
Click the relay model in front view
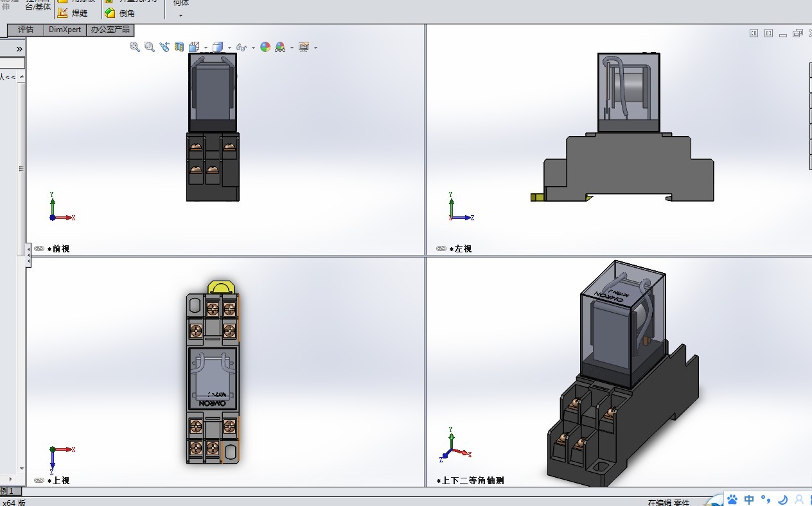pos(213,127)
